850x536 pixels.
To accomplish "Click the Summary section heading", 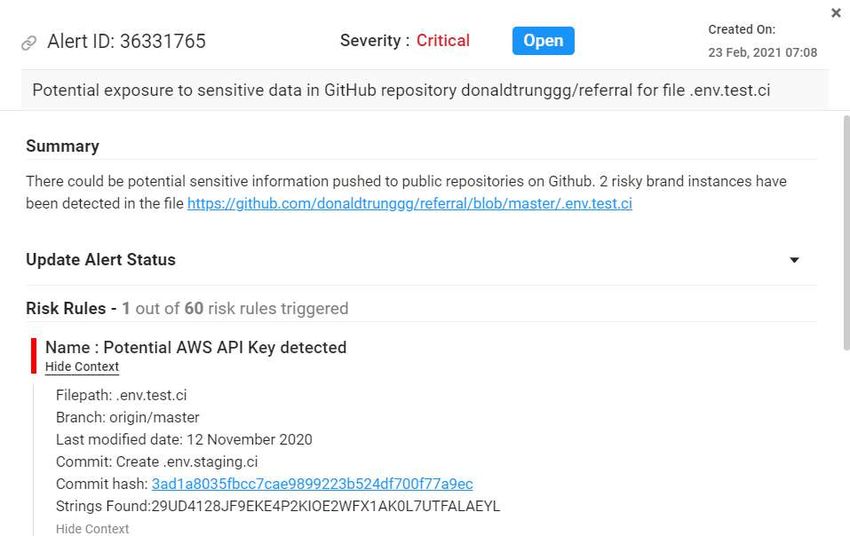I will 62,146.
